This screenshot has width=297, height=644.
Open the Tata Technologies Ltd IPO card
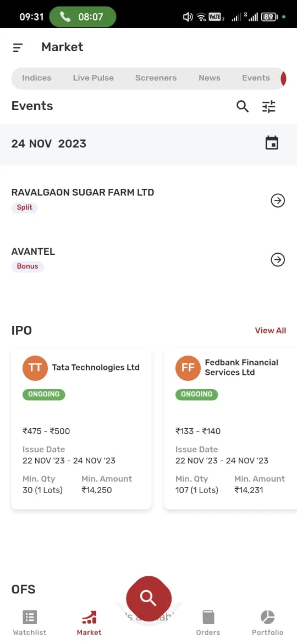(81, 429)
